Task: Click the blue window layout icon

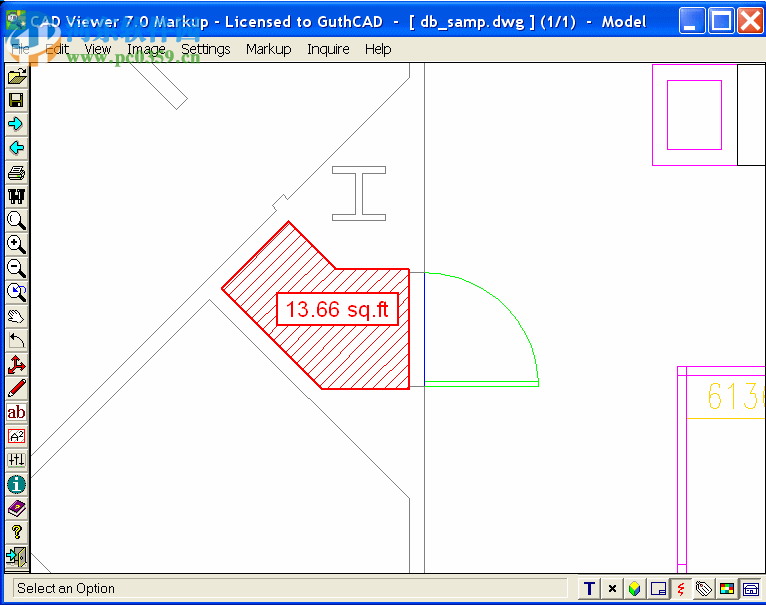Action: point(658,589)
